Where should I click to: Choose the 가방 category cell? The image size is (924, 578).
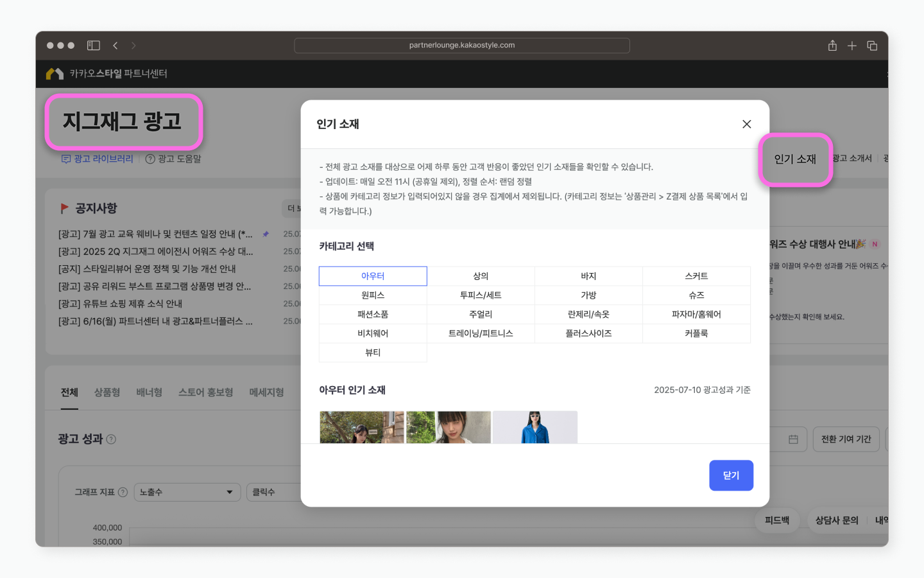pyautogui.click(x=588, y=295)
